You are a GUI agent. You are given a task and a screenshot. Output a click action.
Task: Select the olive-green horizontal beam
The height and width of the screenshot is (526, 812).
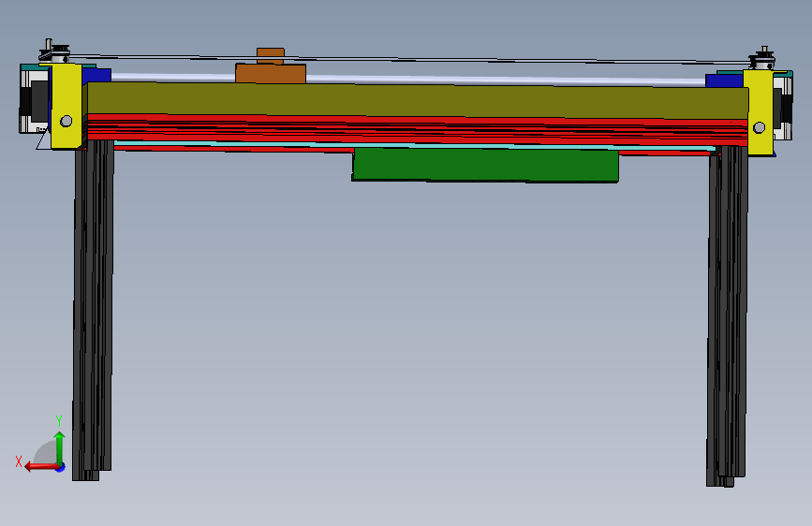pos(418,101)
